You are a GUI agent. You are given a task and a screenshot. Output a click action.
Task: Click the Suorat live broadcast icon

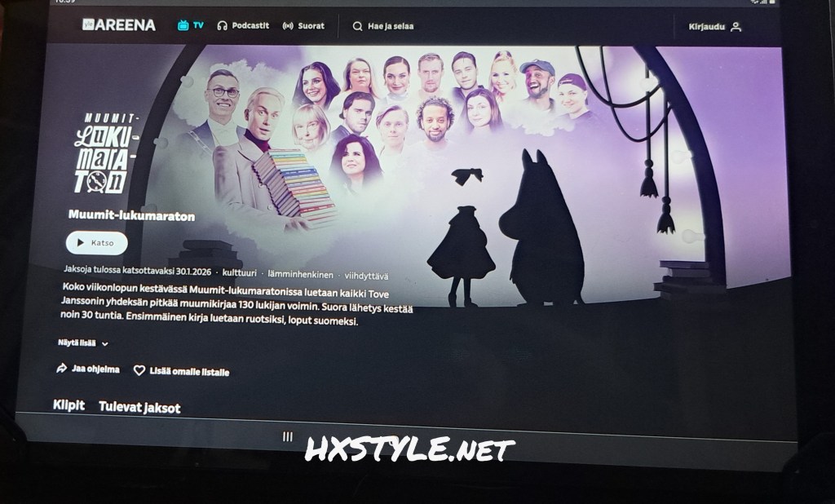(288, 26)
